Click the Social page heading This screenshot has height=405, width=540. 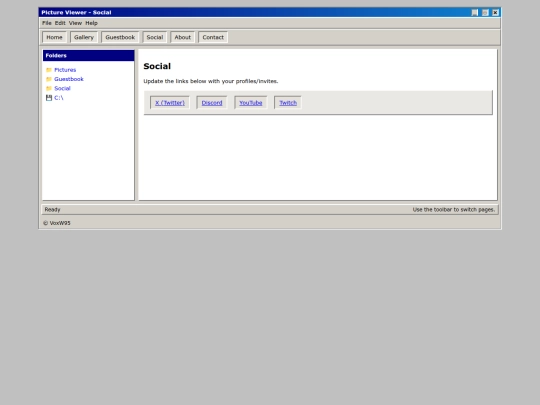157,66
